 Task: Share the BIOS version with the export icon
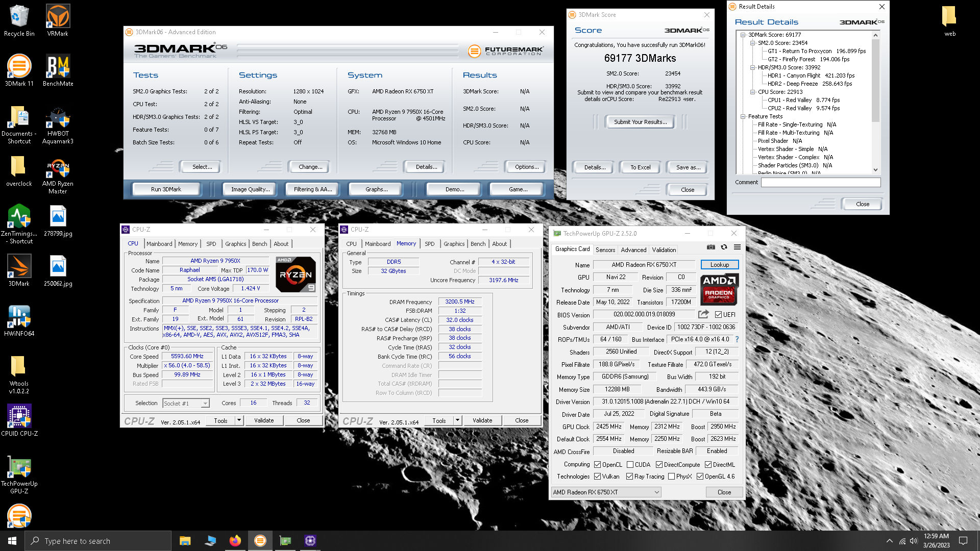click(x=703, y=314)
